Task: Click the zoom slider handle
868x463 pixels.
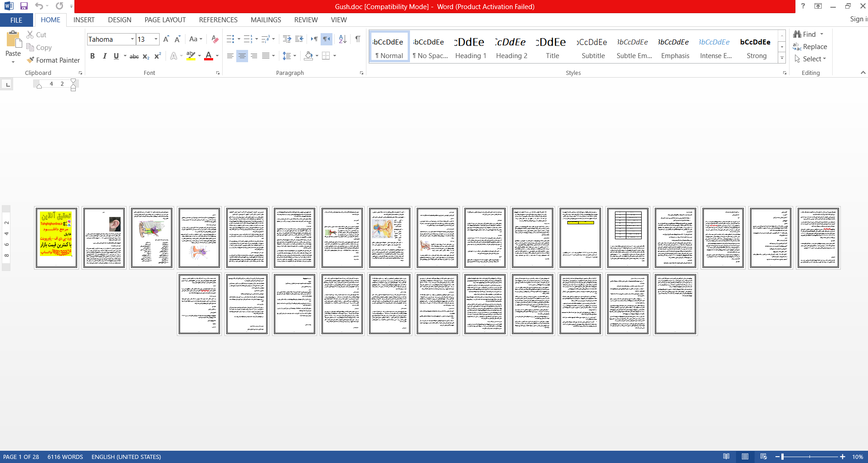Action: click(x=783, y=457)
